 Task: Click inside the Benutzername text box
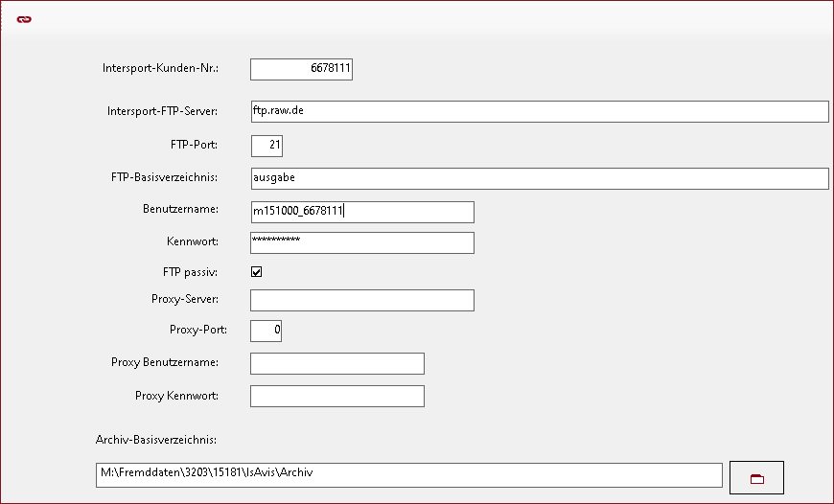click(x=361, y=212)
